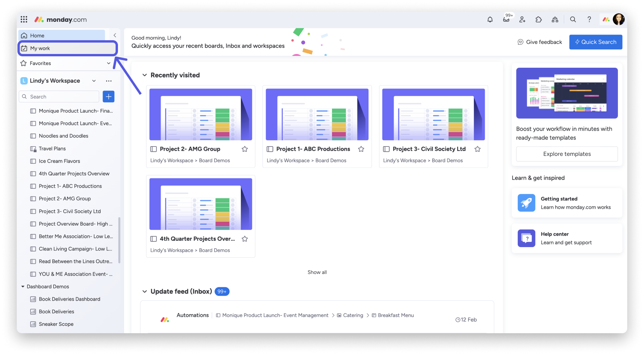644x355 pixels.
Task: Open the inbox tray icon
Action: (506, 19)
